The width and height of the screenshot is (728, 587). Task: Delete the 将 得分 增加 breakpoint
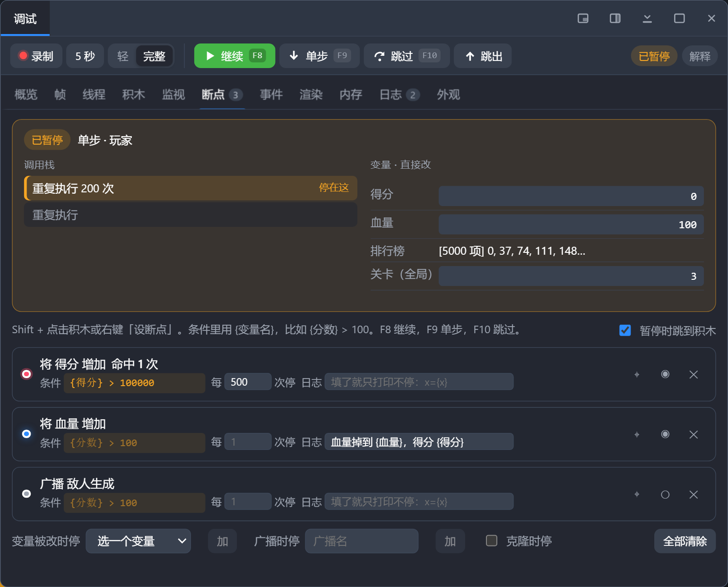tap(693, 375)
